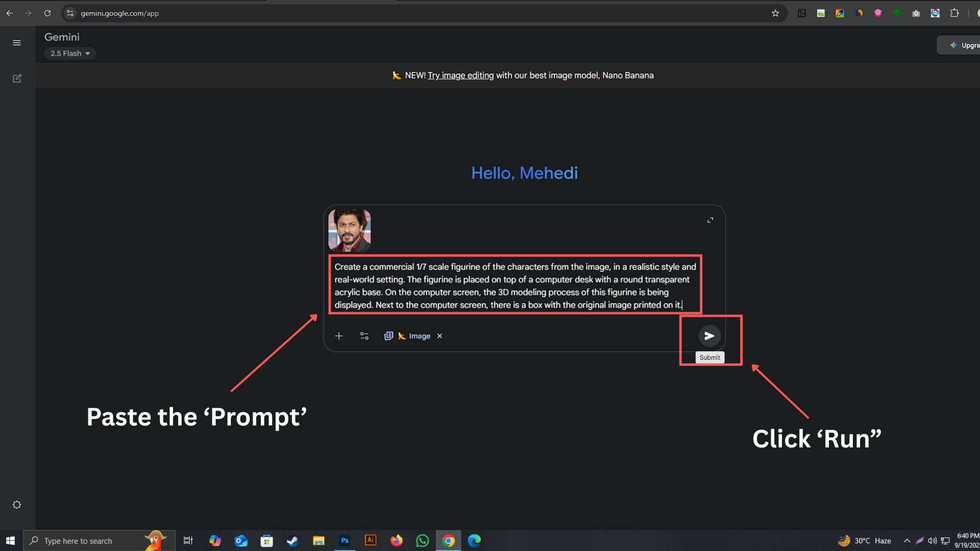This screenshot has width=980, height=551.
Task: Open Photoshop from the taskbar
Action: tap(345, 541)
